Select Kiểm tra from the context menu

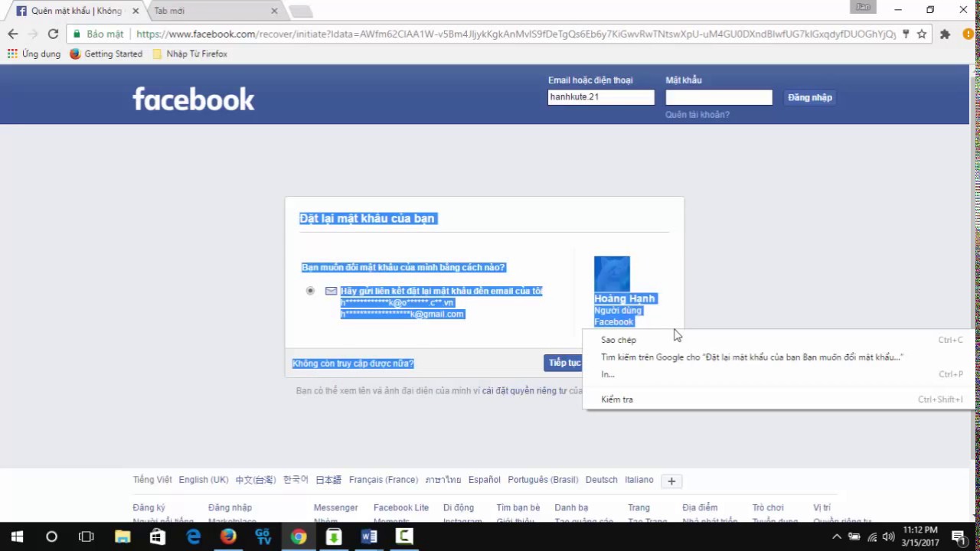pyautogui.click(x=616, y=399)
